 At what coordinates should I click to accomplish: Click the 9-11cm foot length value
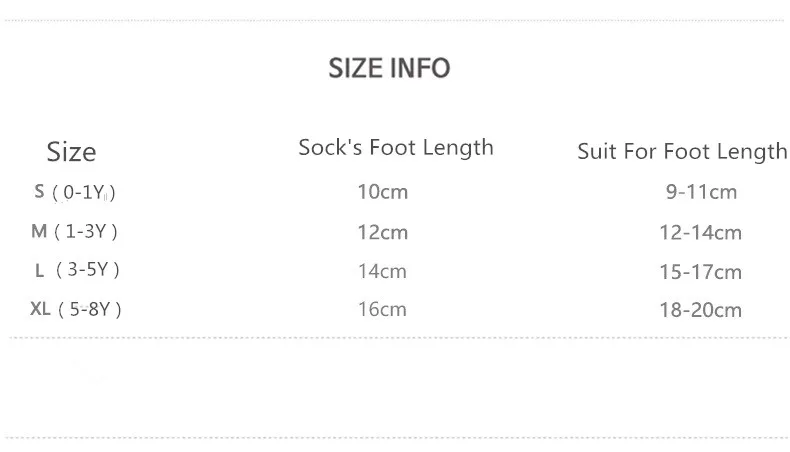point(701,192)
